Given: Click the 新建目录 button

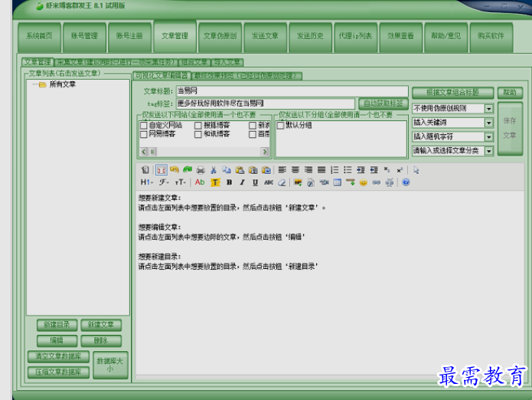Looking at the screenshot, I should click(57, 325).
